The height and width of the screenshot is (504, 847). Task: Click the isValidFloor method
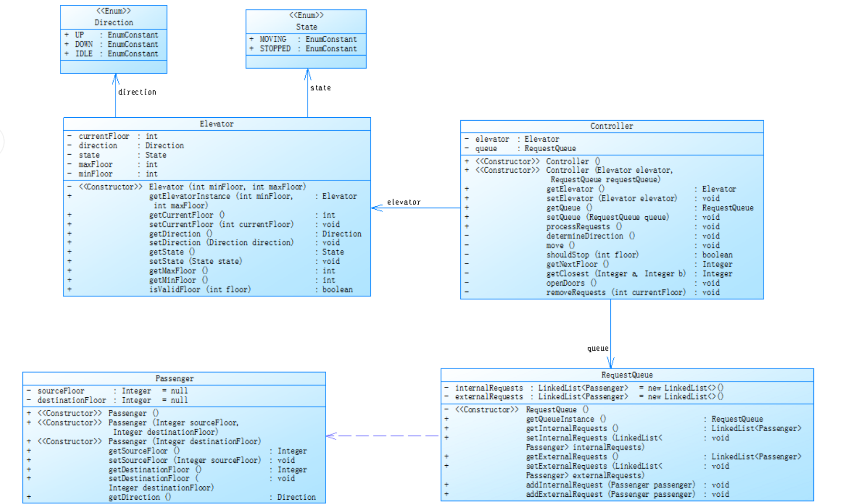click(210, 290)
